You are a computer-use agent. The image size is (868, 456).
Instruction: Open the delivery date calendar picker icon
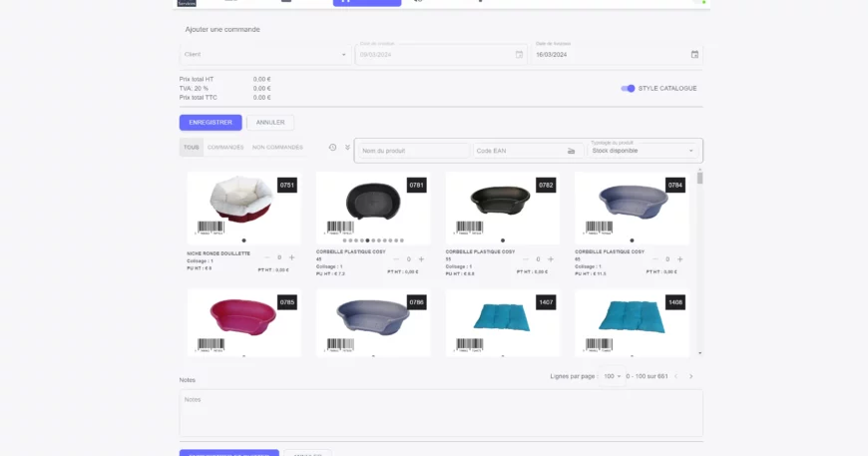(x=694, y=54)
